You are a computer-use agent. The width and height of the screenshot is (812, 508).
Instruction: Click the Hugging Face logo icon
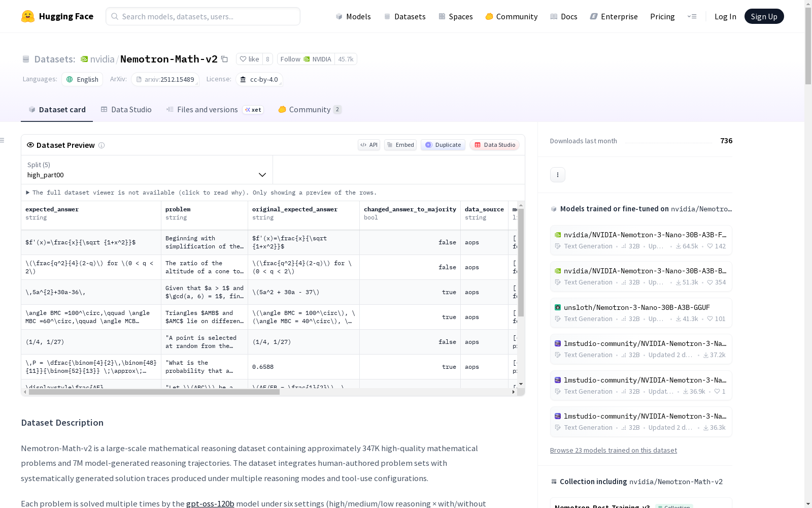pyautogui.click(x=28, y=16)
